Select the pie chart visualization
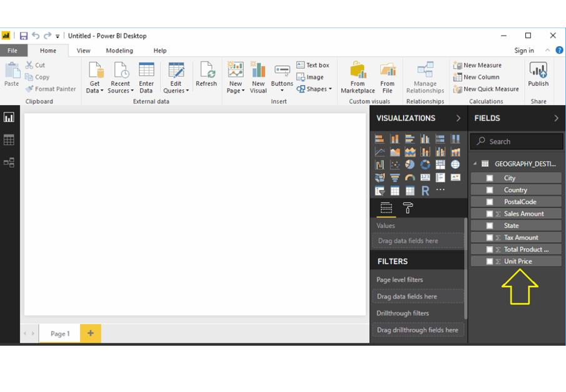 (410, 165)
